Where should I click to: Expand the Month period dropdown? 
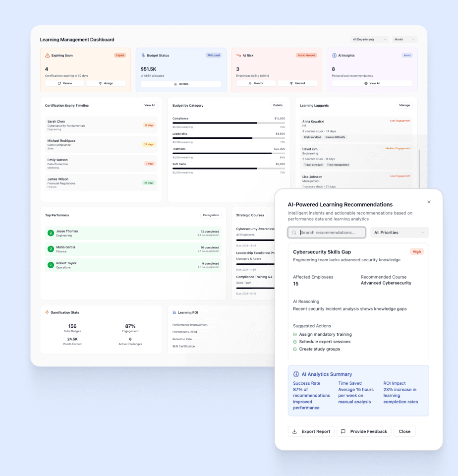[404, 40]
